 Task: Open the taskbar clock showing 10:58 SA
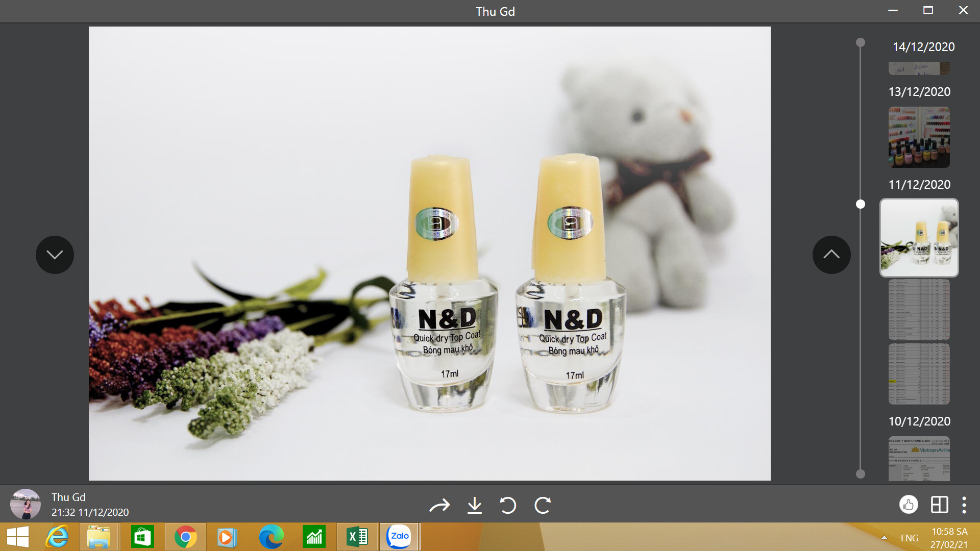tap(949, 538)
